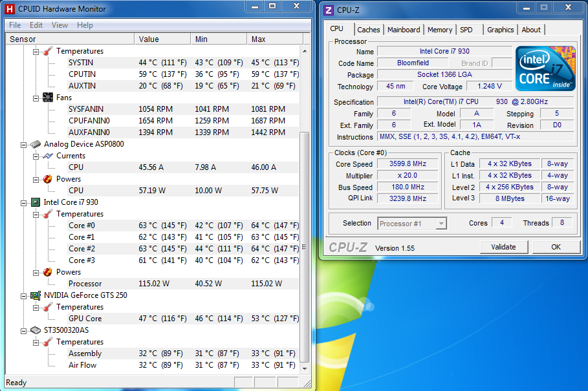This screenshot has height=391, width=588.
Task: Click the Max column header
Action: click(x=275, y=39)
